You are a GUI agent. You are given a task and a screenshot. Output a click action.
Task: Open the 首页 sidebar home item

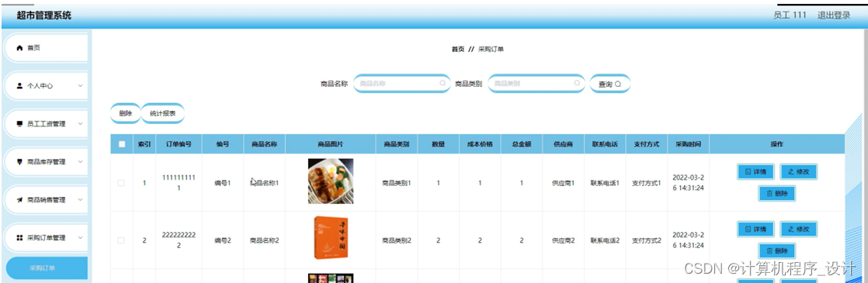pos(46,48)
